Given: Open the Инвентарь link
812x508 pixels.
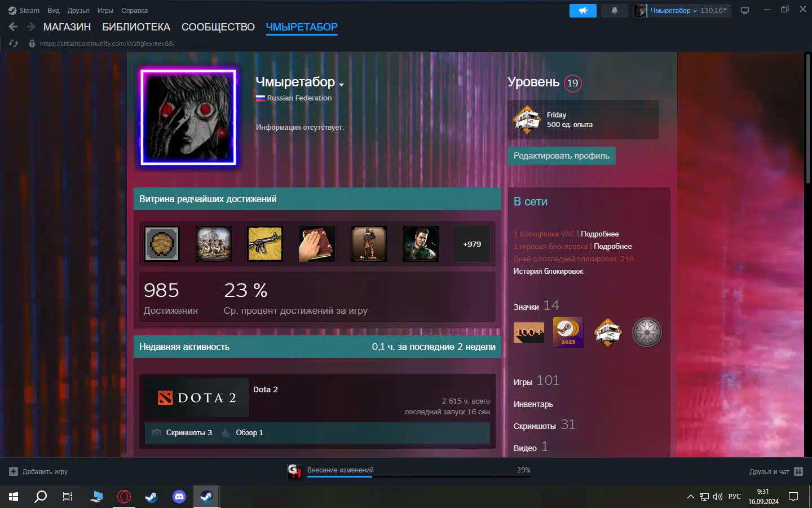Looking at the screenshot, I should 533,404.
